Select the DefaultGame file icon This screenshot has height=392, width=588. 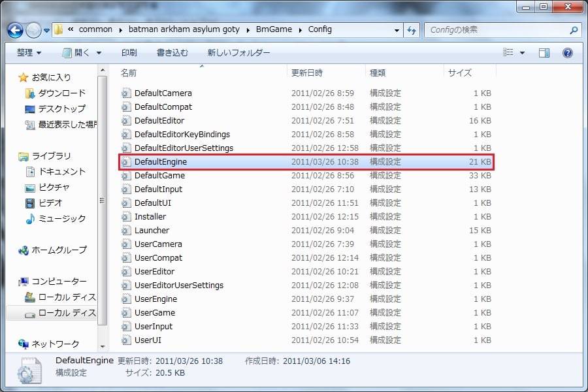coord(126,176)
